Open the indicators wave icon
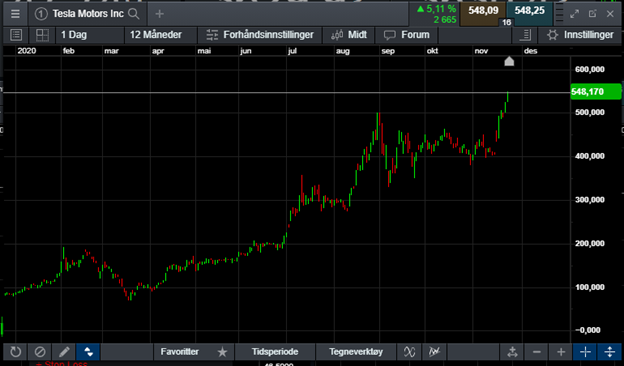624x366 pixels. point(410,352)
